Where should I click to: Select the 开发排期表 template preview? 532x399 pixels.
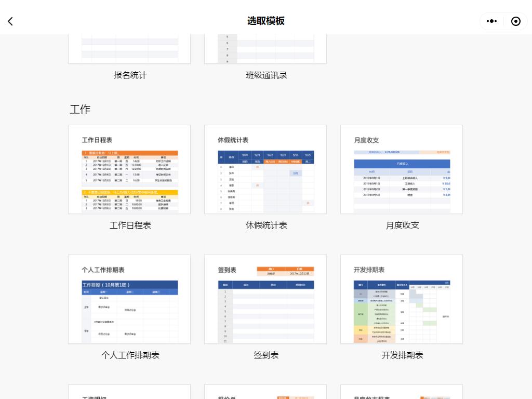coord(402,299)
